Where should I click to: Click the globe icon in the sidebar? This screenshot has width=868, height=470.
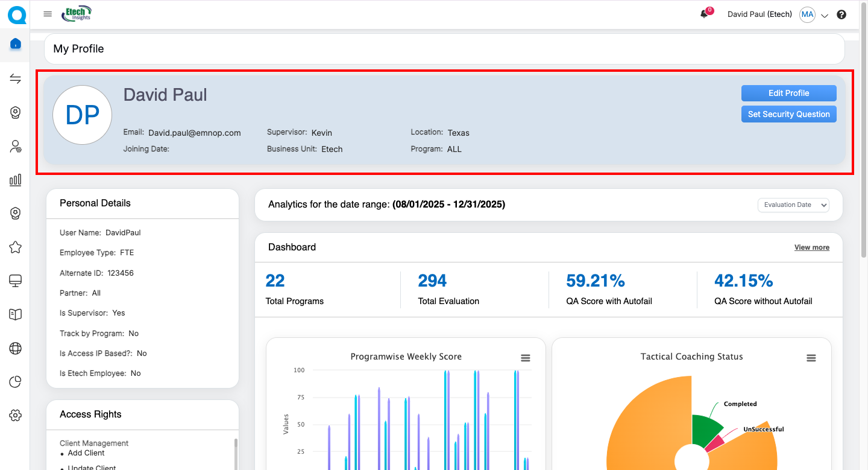pos(16,348)
